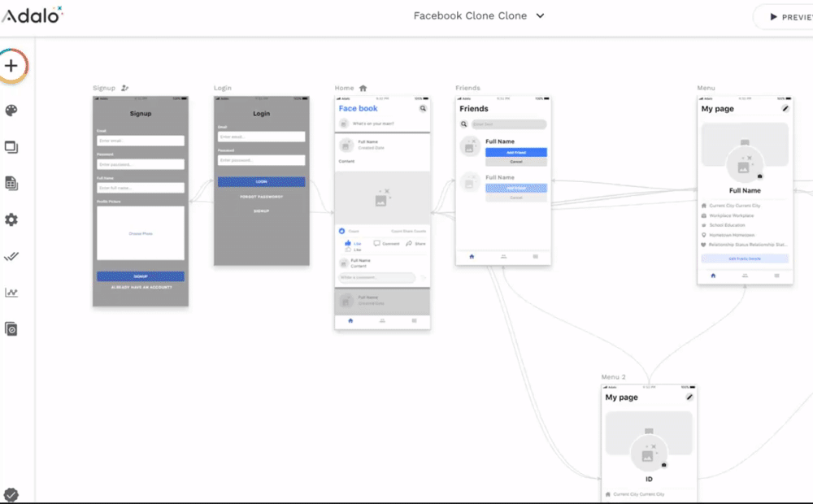Open the Database collections icon
The height and width of the screenshot is (504, 813).
[11, 184]
